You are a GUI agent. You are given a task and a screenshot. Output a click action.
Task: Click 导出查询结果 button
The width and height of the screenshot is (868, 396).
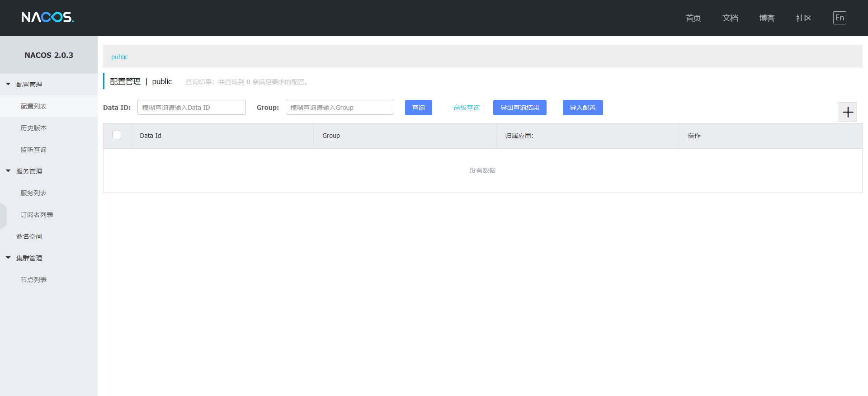click(x=520, y=108)
